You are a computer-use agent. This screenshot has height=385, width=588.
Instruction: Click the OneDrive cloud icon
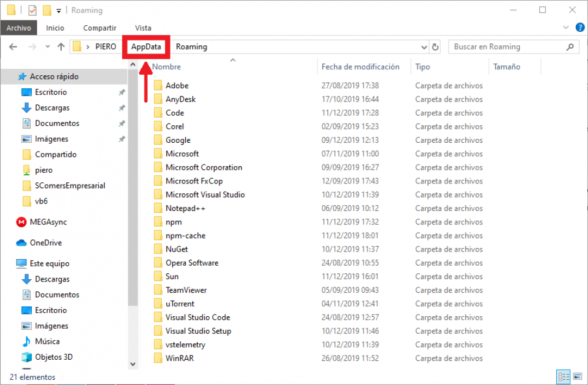pyautogui.click(x=21, y=243)
